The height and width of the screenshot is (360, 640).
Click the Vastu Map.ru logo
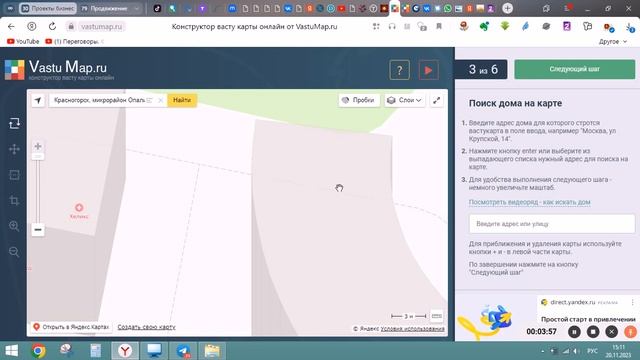coord(60,70)
